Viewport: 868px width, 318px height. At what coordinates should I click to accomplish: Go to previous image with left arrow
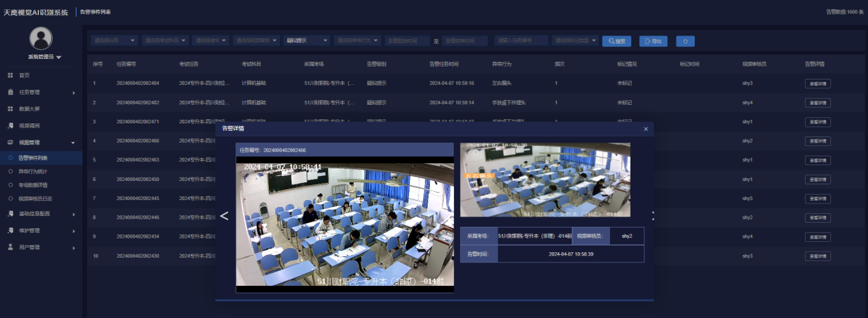(x=224, y=216)
